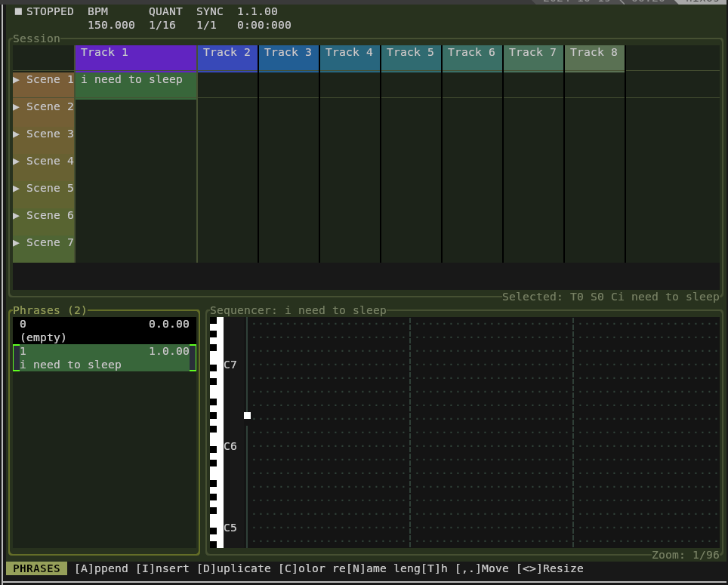Click the STOPPED transport status
This screenshot has height=585, width=728.
pyautogui.click(x=50, y=11)
